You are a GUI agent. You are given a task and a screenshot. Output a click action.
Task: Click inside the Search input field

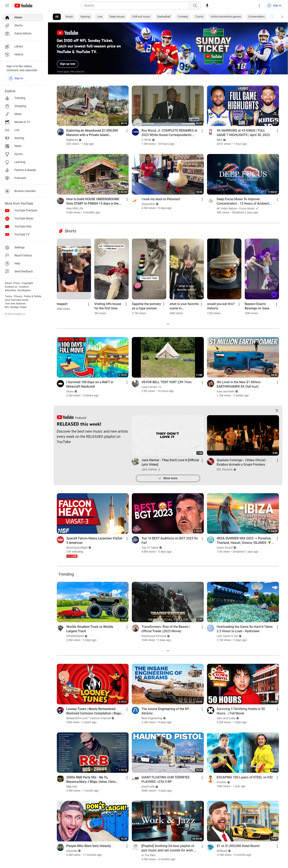[135, 5]
